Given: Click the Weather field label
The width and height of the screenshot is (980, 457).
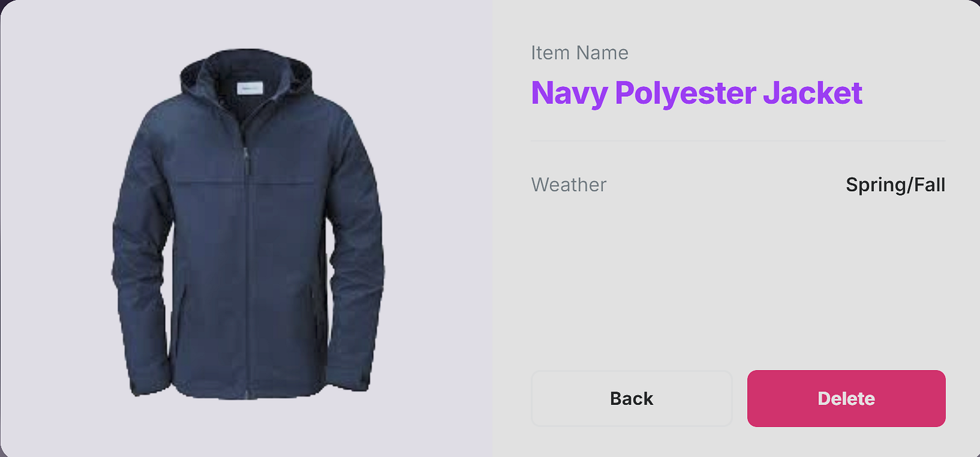Looking at the screenshot, I should coord(568,184).
